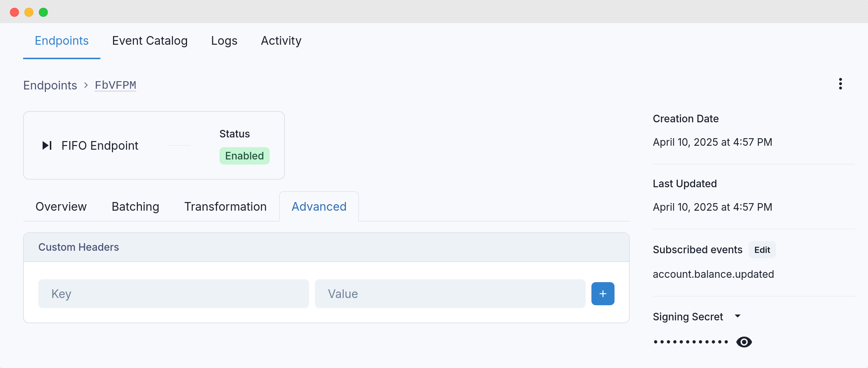Image resolution: width=868 pixels, height=368 pixels.
Task: Open the three-dot more options menu
Action: click(841, 84)
